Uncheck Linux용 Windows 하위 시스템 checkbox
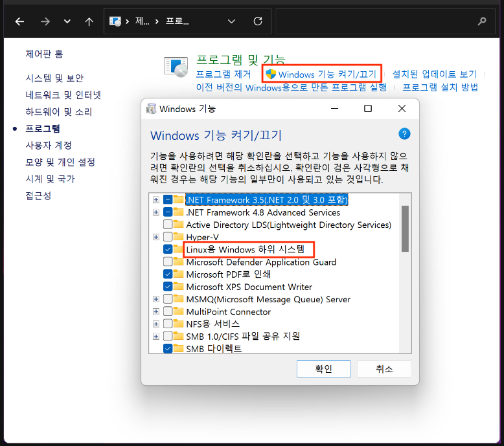The height and width of the screenshot is (446, 504). (x=168, y=249)
